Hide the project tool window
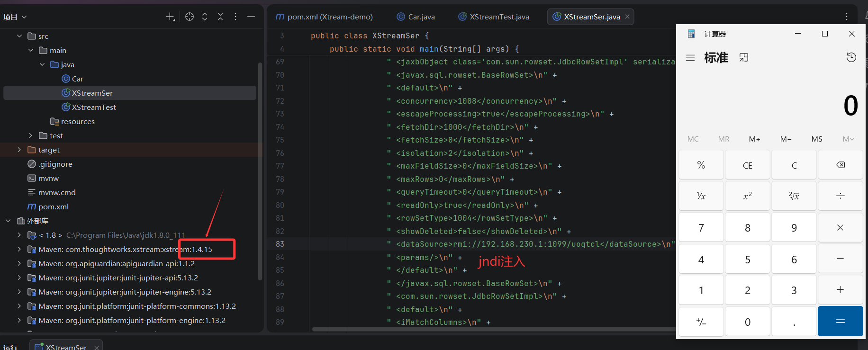The width and height of the screenshot is (868, 350). tap(251, 17)
